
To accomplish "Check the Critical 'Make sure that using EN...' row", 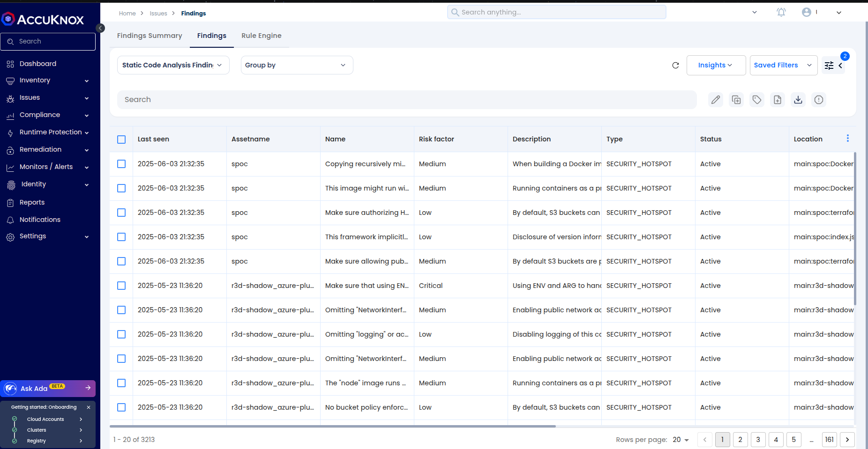I will pos(121,286).
